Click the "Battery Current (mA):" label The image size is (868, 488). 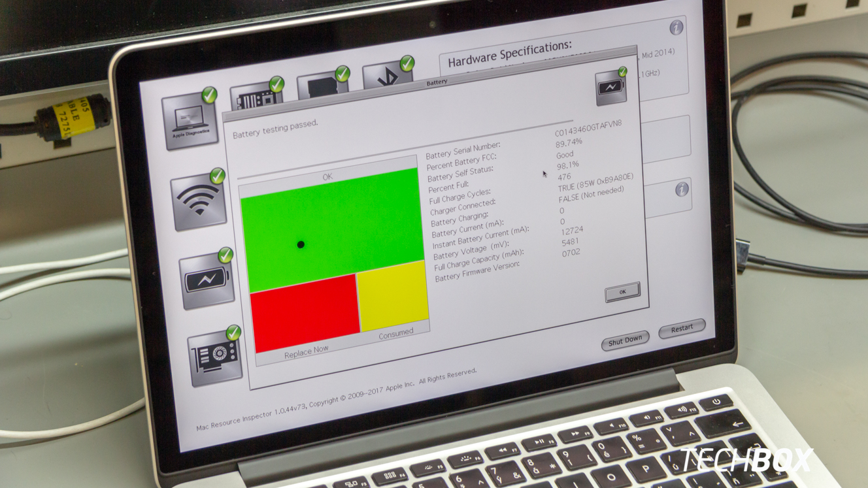pos(467,229)
